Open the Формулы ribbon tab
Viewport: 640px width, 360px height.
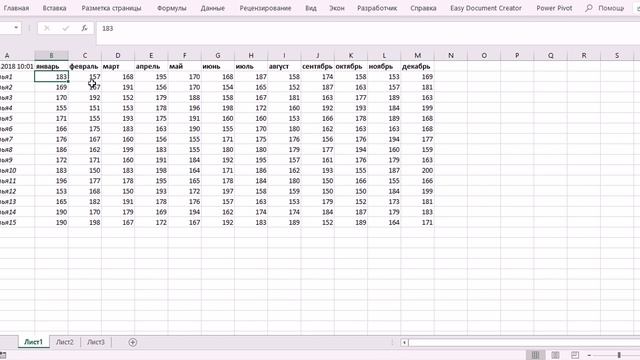[171, 8]
